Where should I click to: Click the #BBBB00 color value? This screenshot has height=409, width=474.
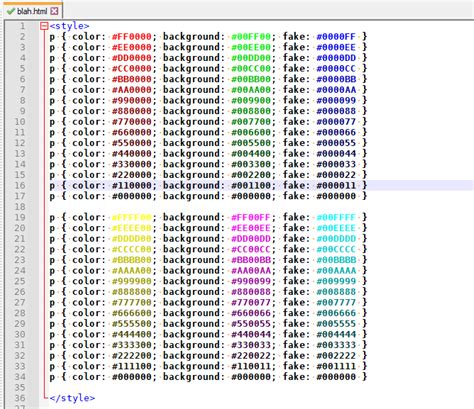132,260
